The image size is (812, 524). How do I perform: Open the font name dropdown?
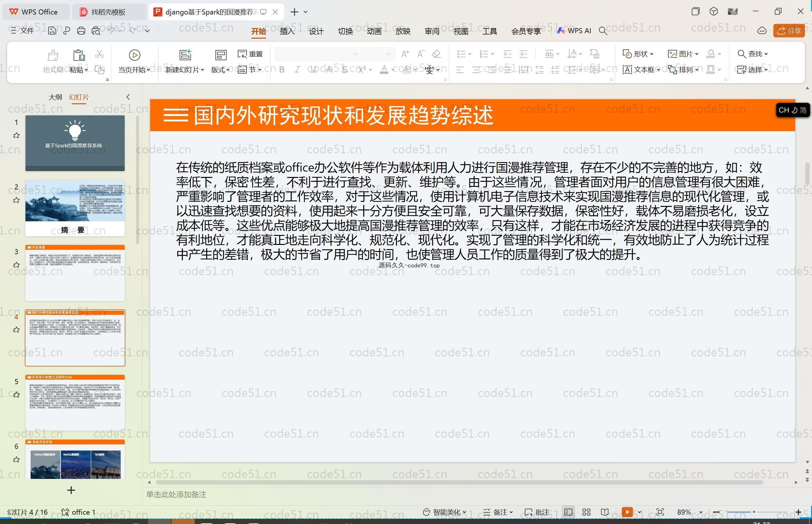point(355,54)
